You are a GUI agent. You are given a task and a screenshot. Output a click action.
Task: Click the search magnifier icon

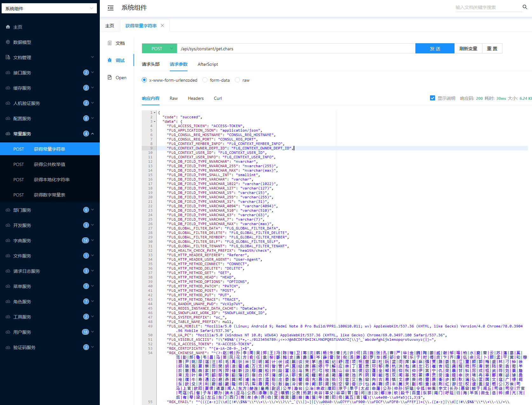pyautogui.click(x=525, y=7)
